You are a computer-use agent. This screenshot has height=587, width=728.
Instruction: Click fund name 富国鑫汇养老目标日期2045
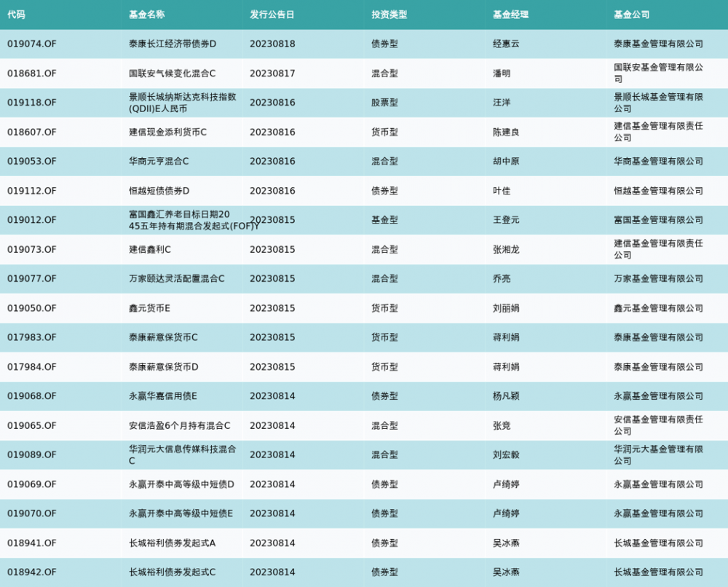(194, 220)
